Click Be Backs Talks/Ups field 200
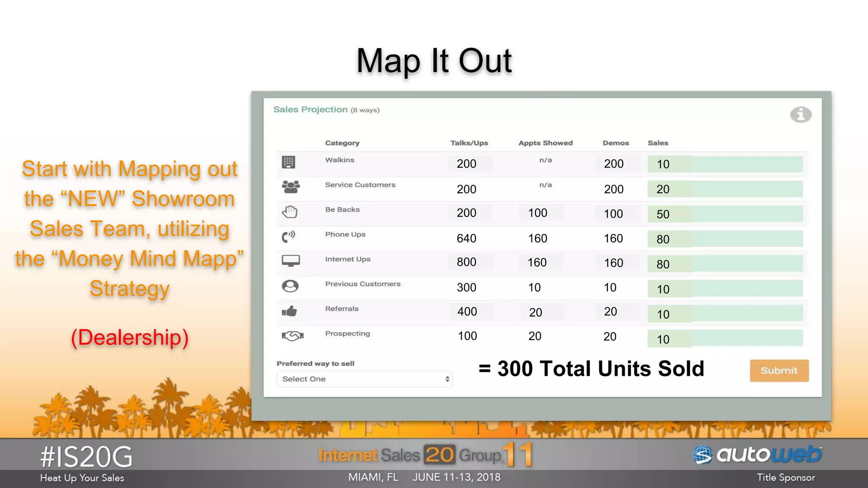 click(470, 213)
